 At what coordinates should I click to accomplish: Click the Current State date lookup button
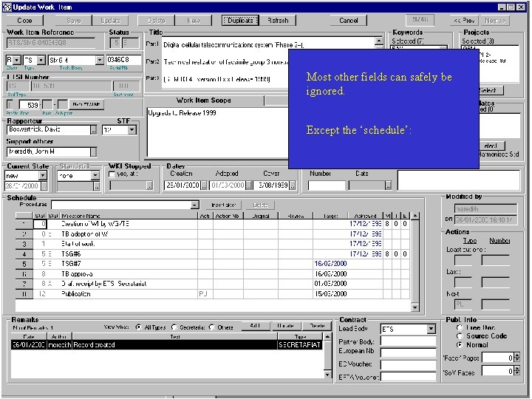[44, 186]
